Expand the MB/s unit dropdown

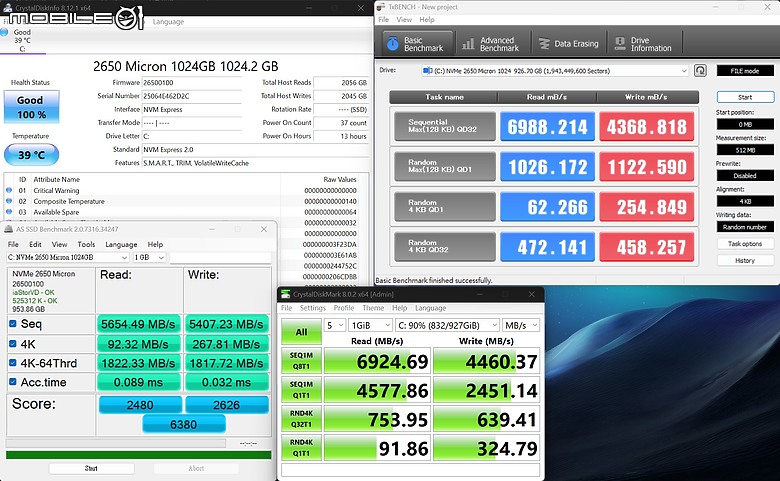tap(521, 325)
